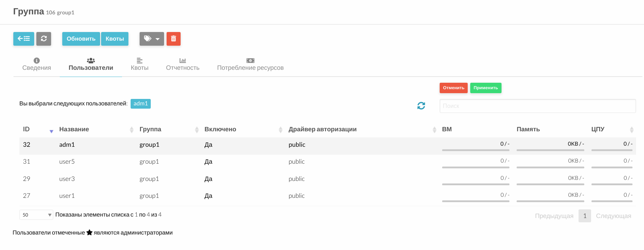This screenshot has width=644, height=250.
Task: Open the page size 50 dropdown
Action: pyautogui.click(x=36, y=215)
